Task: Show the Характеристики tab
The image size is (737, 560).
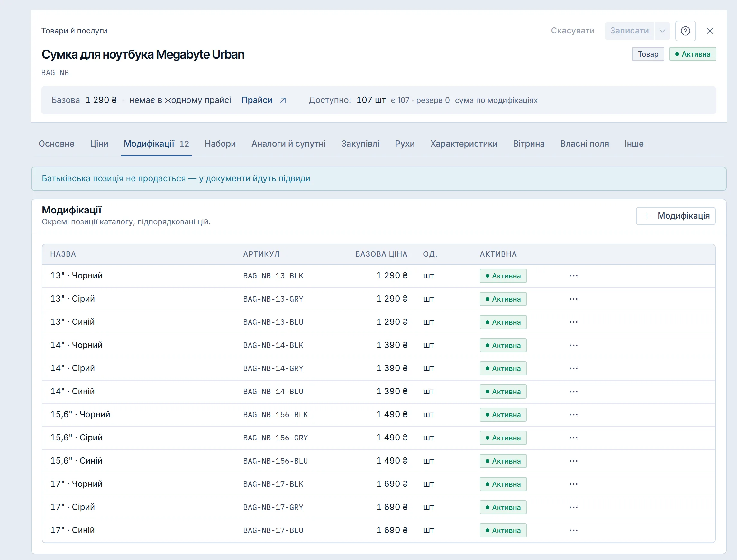Action: tap(464, 144)
